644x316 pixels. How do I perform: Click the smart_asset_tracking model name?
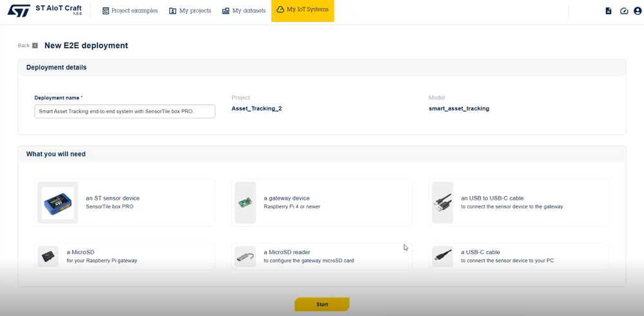coord(459,109)
